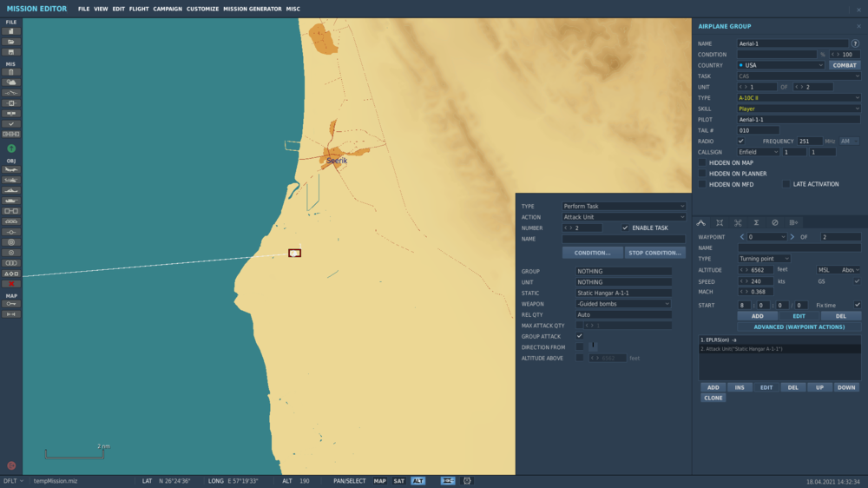Enable HIDDEN ON MFD checkbox
This screenshot has width=868, height=488.
(702, 184)
